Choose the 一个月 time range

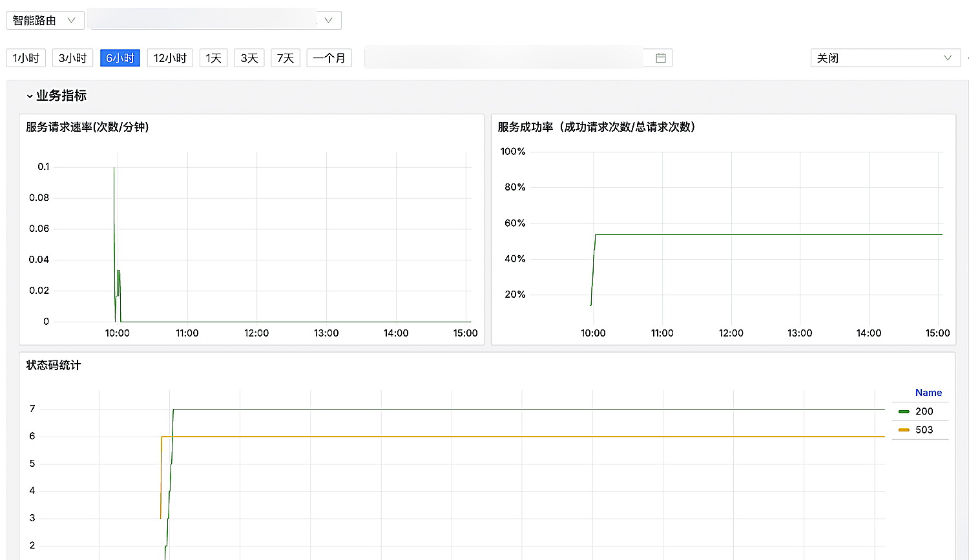tap(329, 58)
